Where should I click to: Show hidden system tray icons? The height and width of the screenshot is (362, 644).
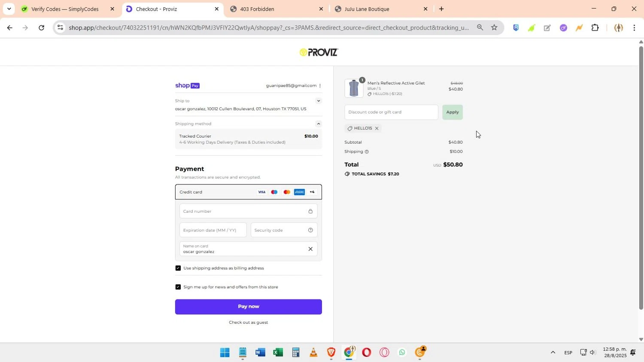553,353
